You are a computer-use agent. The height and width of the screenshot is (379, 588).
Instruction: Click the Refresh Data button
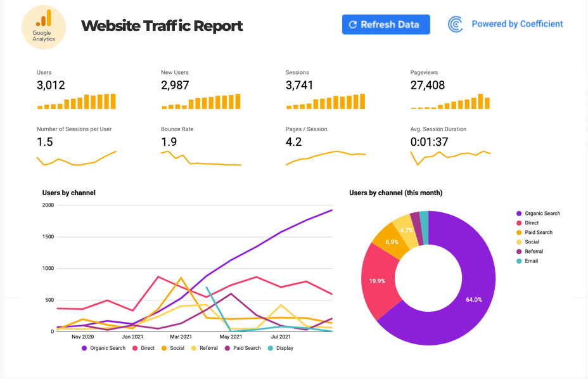pos(386,25)
